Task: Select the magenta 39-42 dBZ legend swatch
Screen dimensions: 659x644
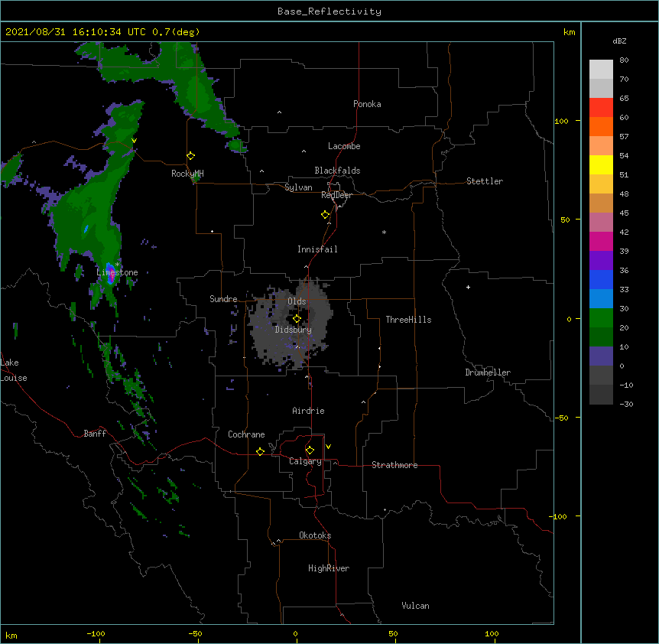Action: coord(601,241)
